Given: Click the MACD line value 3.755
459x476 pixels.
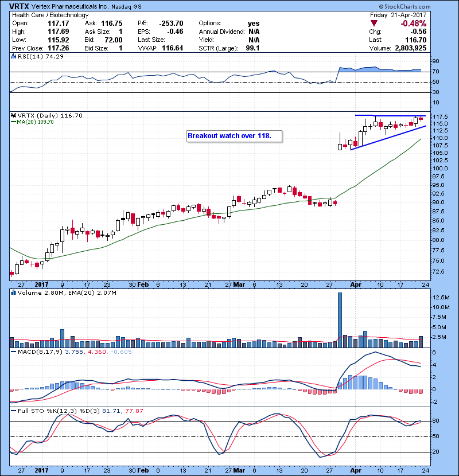Looking at the screenshot, I should click(74, 352).
